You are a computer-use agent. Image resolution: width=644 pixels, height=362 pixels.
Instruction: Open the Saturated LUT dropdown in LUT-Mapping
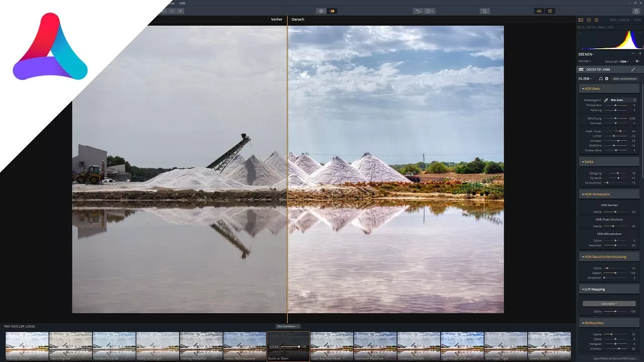click(x=609, y=303)
